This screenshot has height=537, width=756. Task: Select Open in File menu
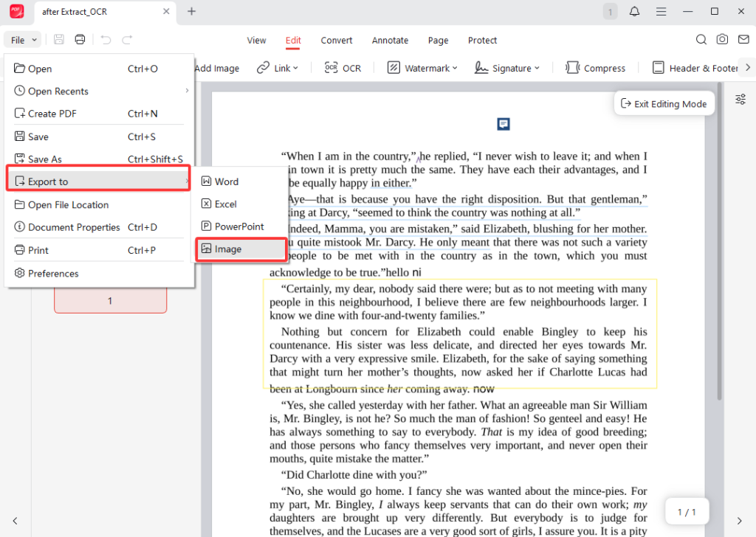[99, 69]
